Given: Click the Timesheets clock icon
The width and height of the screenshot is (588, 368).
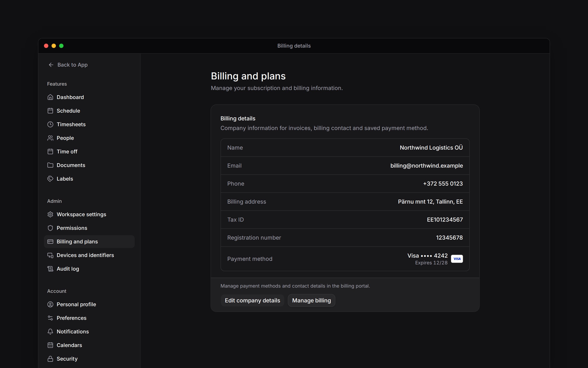Looking at the screenshot, I should 50,124.
